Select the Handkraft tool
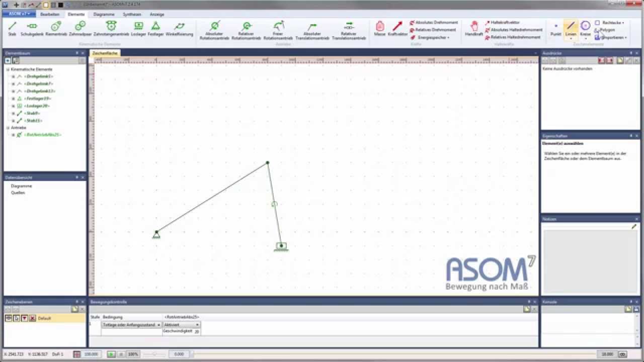 [x=473, y=29]
